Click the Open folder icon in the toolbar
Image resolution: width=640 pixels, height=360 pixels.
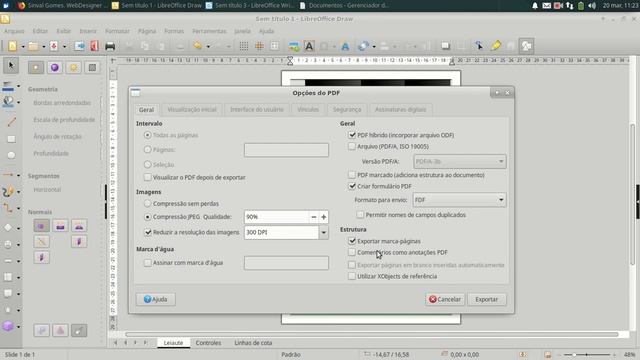pyautogui.click(x=33, y=46)
